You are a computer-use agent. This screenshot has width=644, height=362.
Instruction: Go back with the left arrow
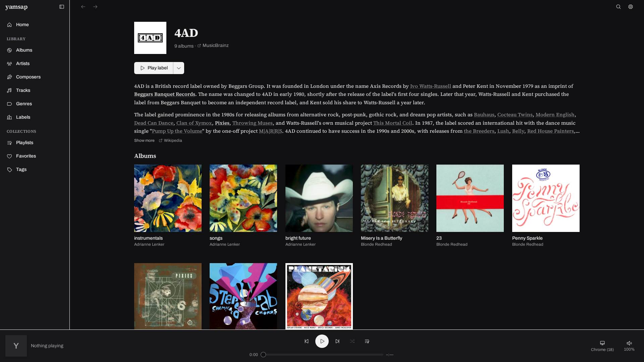[x=83, y=7]
